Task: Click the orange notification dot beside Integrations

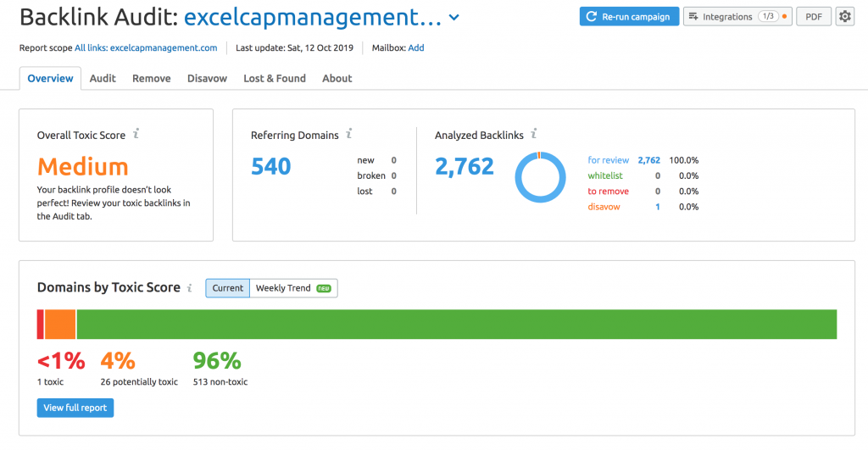Action: 784,17
